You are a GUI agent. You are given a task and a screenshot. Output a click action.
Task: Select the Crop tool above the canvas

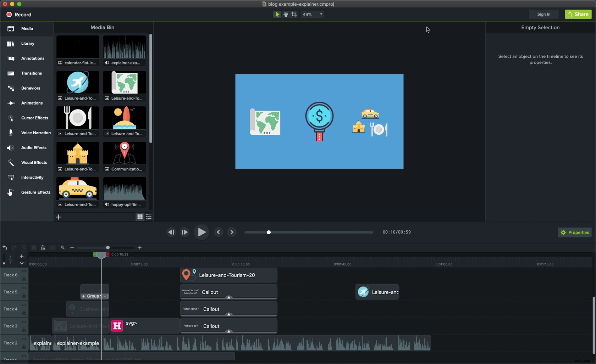coord(295,14)
